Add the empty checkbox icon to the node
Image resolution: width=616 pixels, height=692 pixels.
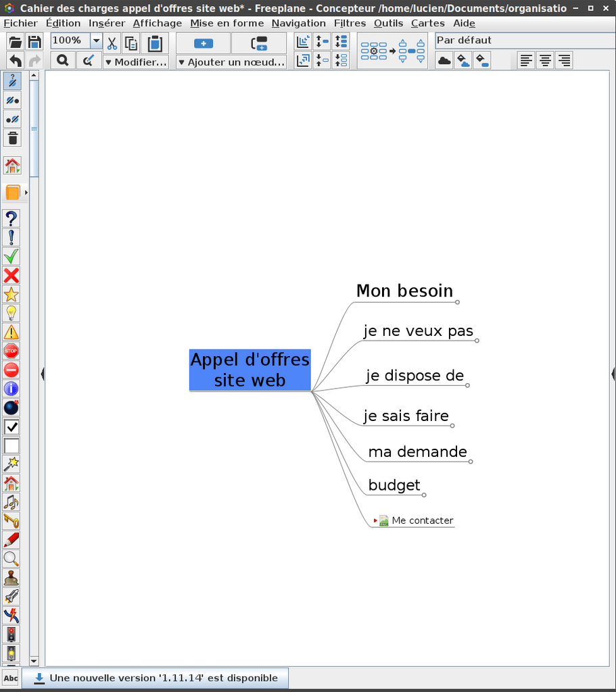point(11,446)
